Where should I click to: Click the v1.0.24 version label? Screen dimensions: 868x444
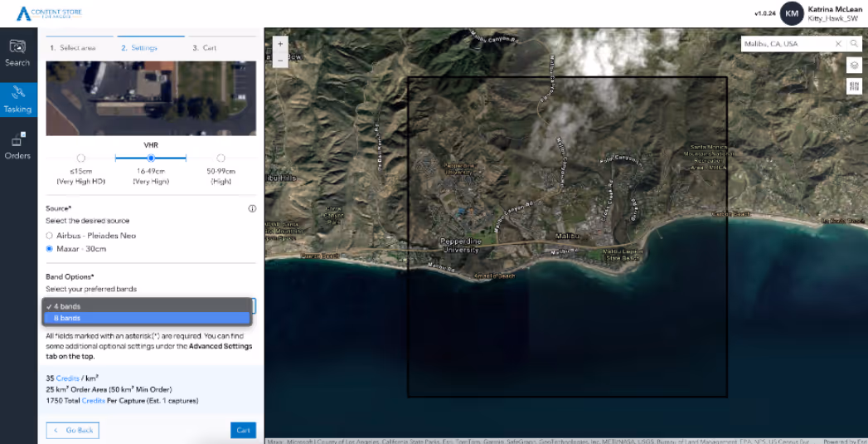click(765, 13)
